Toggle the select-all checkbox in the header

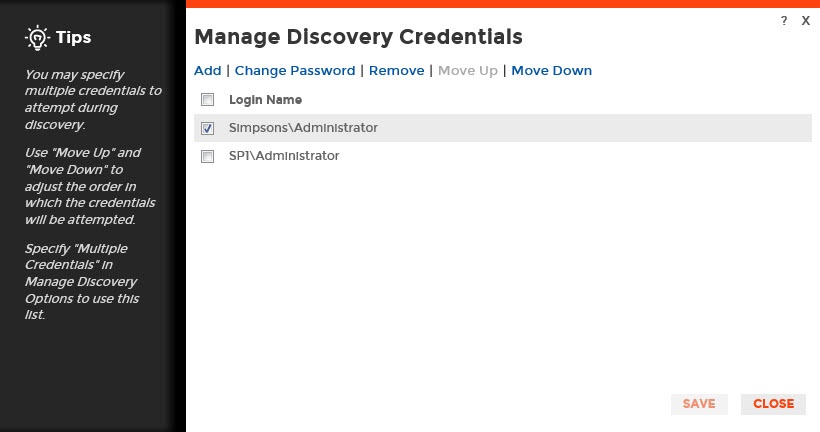click(x=208, y=100)
